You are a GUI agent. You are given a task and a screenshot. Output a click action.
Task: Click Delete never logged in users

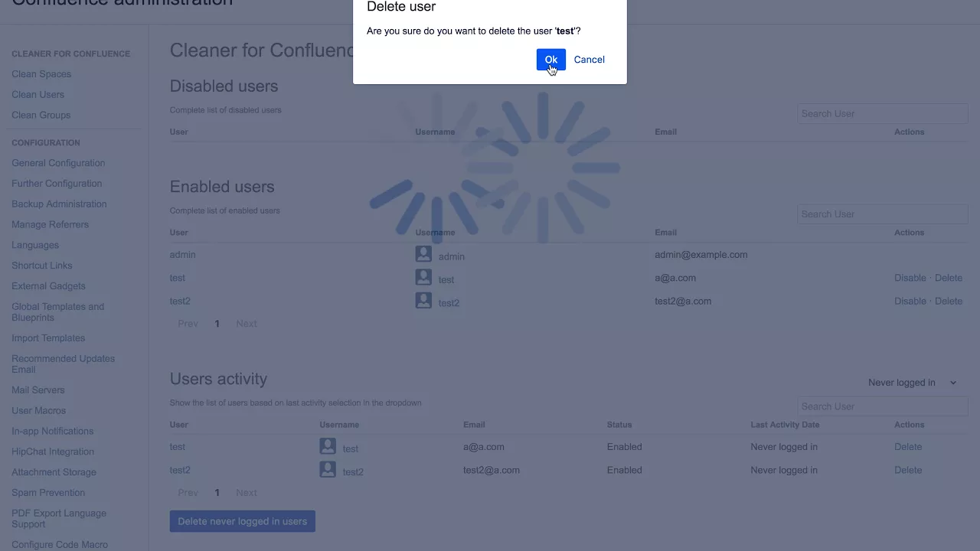tap(243, 521)
